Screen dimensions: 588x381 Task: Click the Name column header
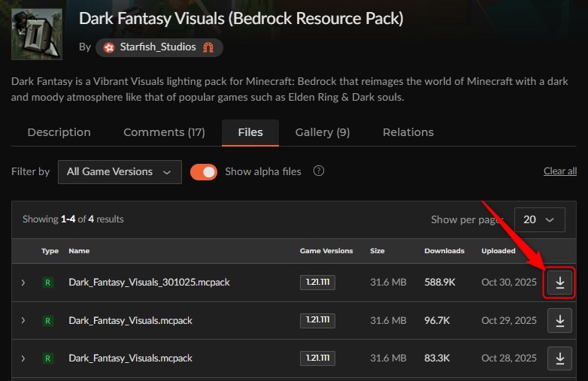coord(79,251)
